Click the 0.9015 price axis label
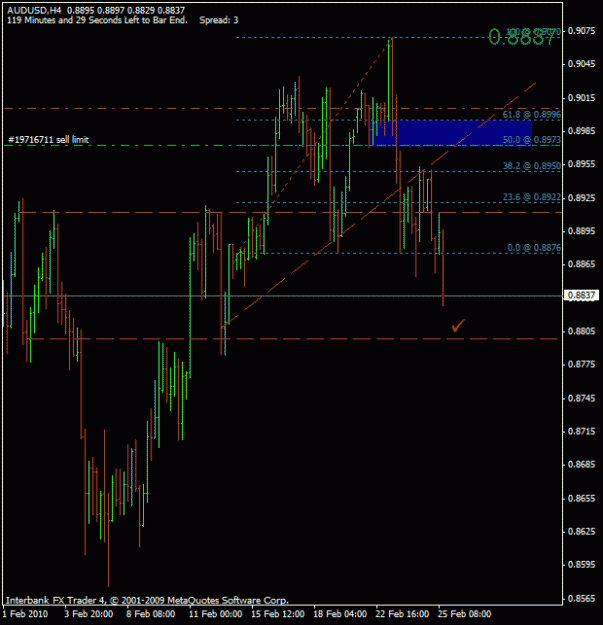The height and width of the screenshot is (625, 603). pyautogui.click(x=581, y=98)
